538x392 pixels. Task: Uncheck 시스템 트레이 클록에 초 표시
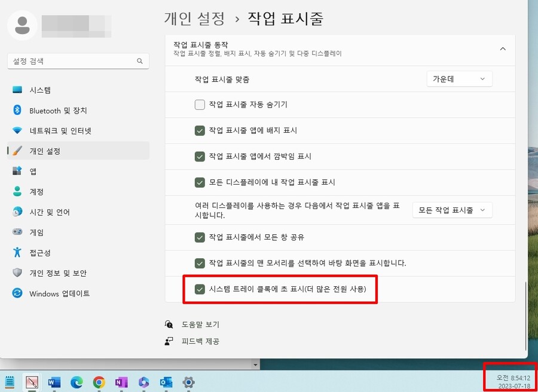(x=200, y=289)
